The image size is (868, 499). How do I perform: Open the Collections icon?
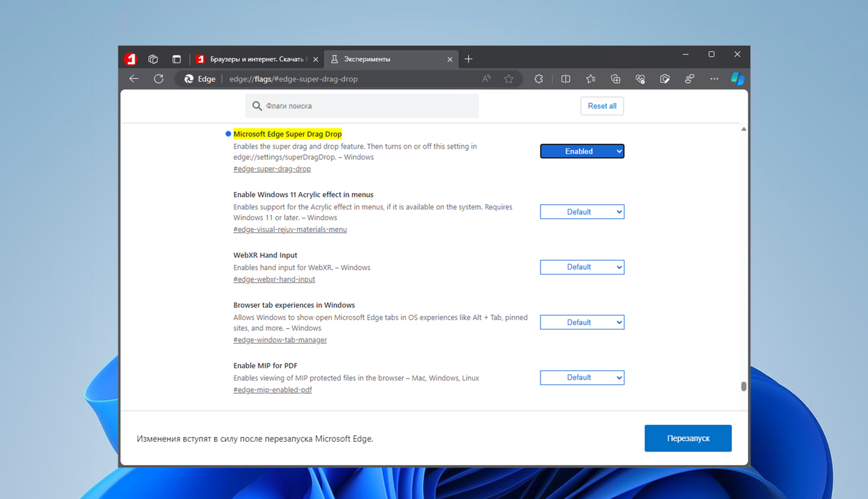point(615,79)
